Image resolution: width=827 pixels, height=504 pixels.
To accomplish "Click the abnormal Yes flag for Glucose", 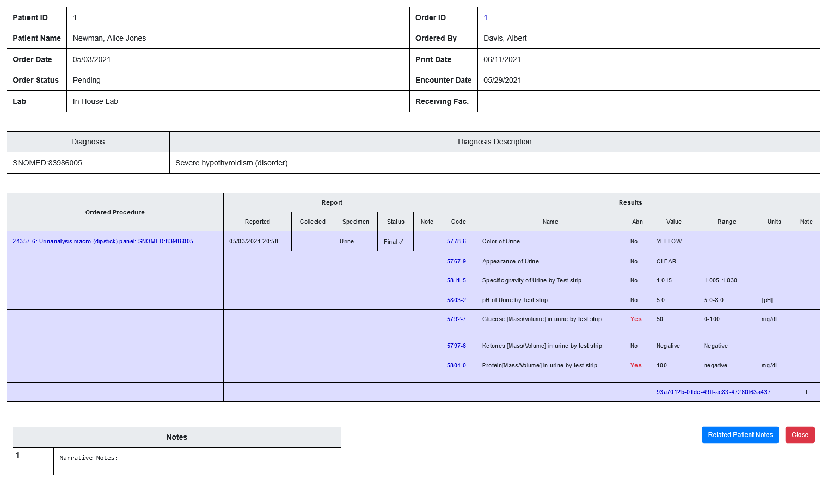I will 636,319.
